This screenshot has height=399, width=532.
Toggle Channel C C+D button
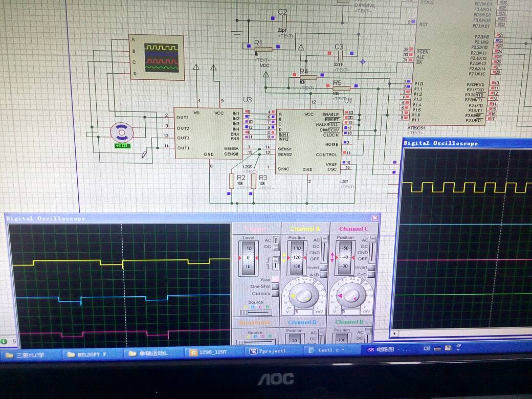coord(371,274)
